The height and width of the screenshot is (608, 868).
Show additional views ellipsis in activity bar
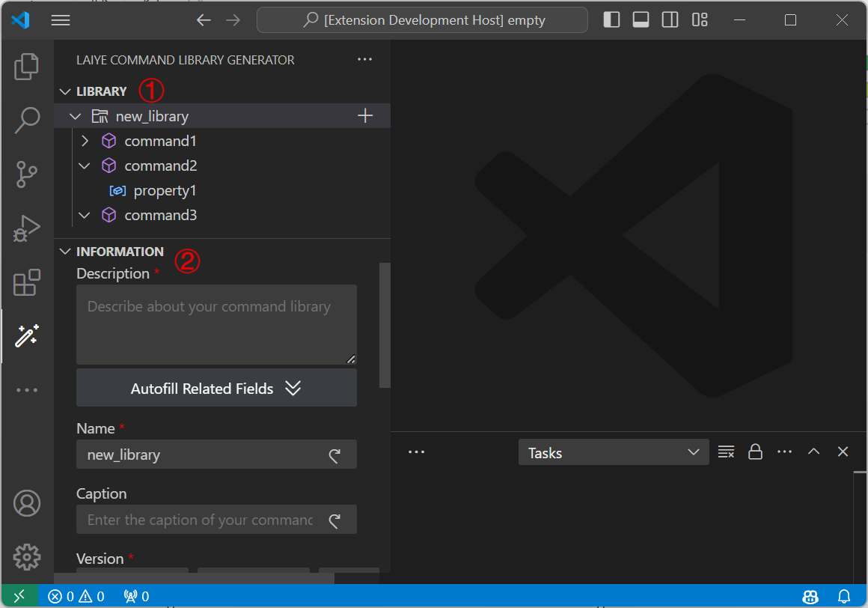[27, 390]
